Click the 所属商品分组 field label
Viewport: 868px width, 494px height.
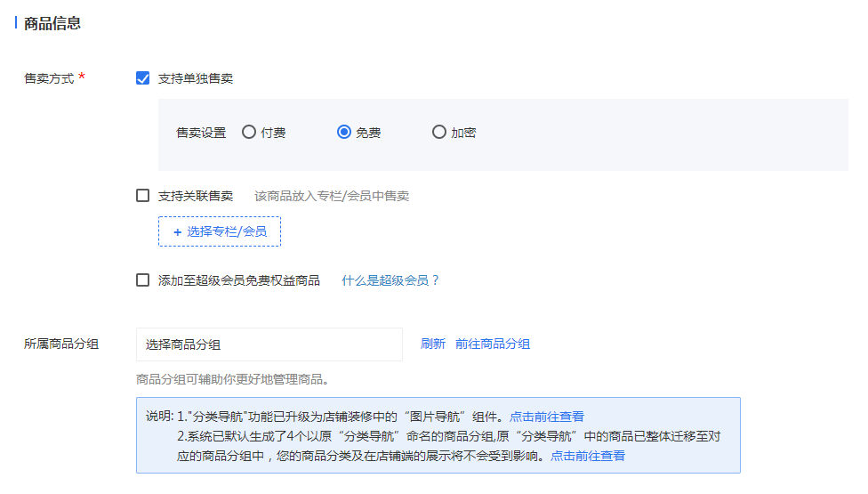pos(61,344)
